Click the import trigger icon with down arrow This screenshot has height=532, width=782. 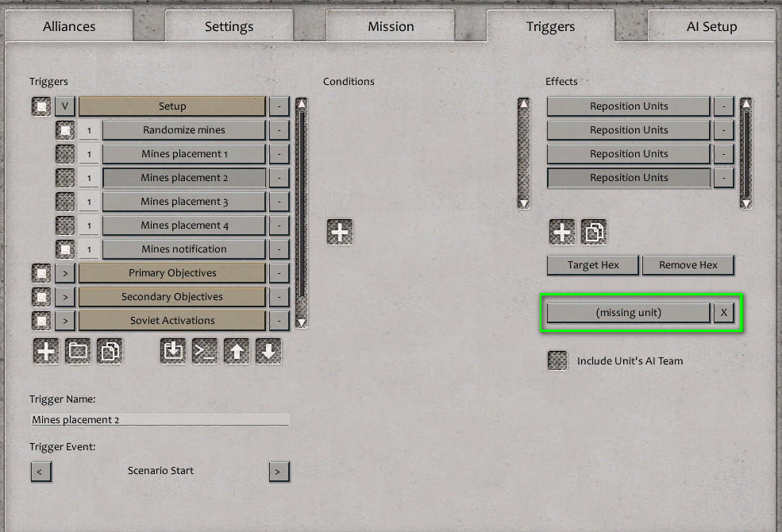[173, 351]
